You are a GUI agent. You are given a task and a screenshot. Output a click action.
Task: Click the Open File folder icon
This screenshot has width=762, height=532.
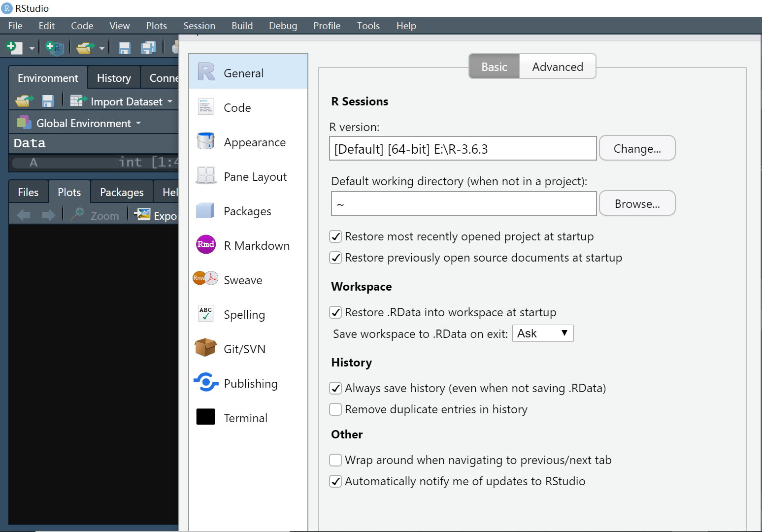[x=85, y=48]
